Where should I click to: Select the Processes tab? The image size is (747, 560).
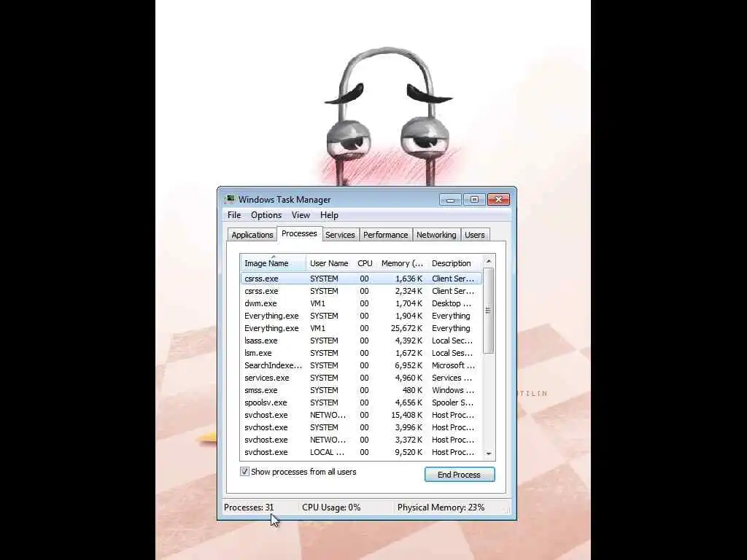point(299,233)
